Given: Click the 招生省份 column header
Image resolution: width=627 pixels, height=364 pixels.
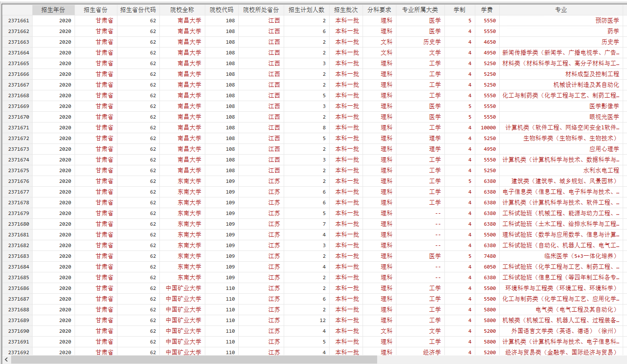Looking at the screenshot, I should [x=96, y=10].
